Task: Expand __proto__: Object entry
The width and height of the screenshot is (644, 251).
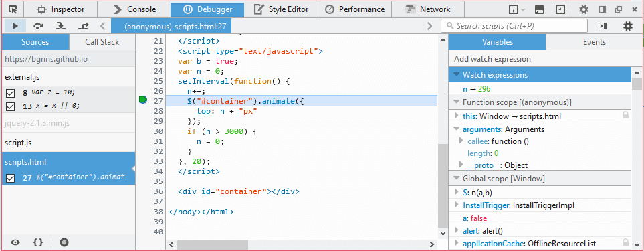Action: pos(461,165)
